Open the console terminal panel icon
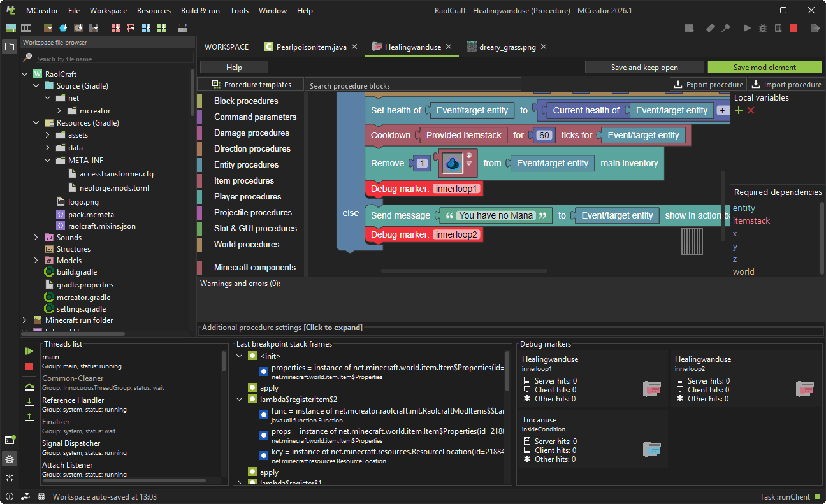The width and height of the screenshot is (826, 504). click(10, 440)
